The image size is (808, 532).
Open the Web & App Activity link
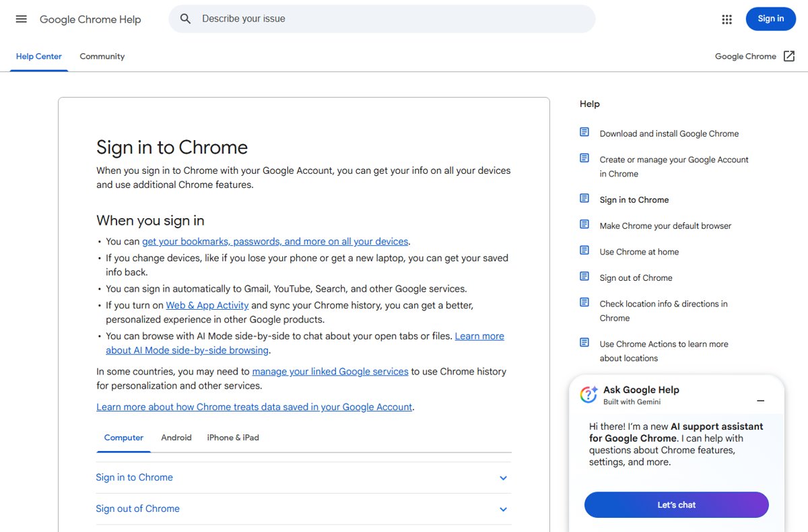207,305
